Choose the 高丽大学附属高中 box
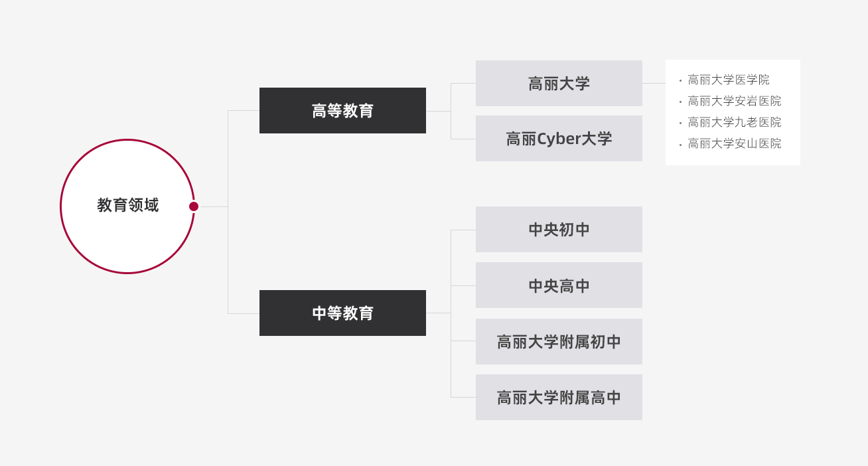Screen dimensions: 868x466 tap(559, 398)
